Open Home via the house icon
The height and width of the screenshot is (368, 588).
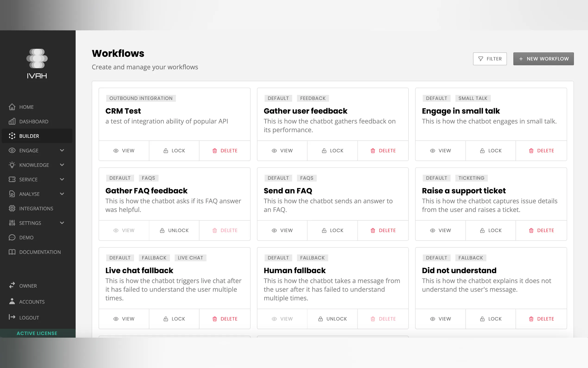tap(12, 107)
